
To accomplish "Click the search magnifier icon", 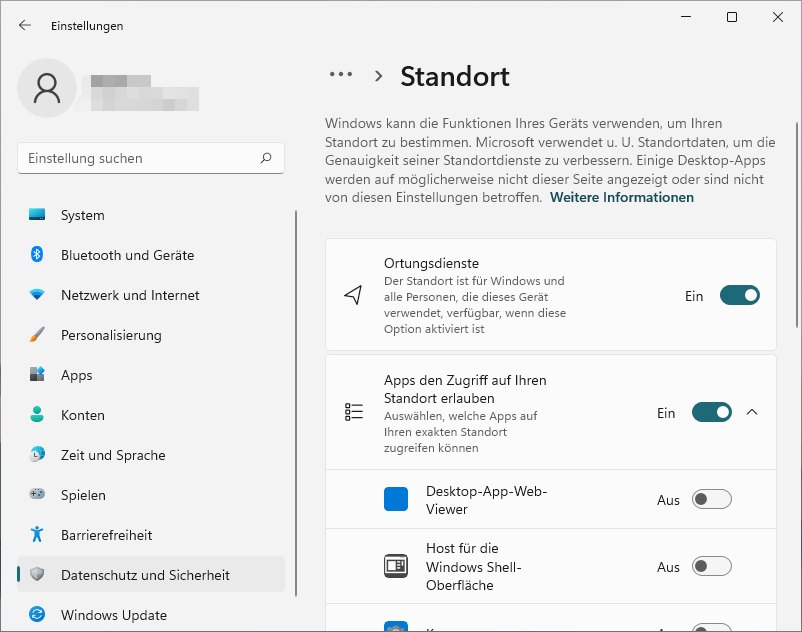I will point(266,158).
